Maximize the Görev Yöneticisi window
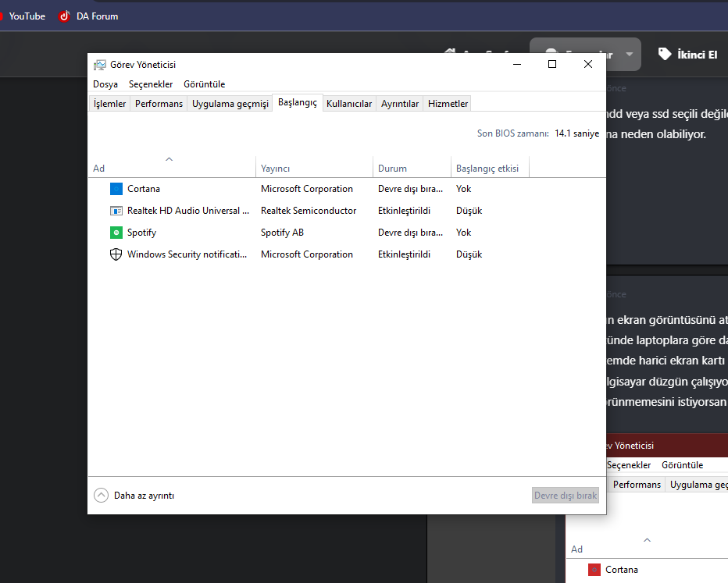Viewport: 728px width, 583px height. [552, 65]
